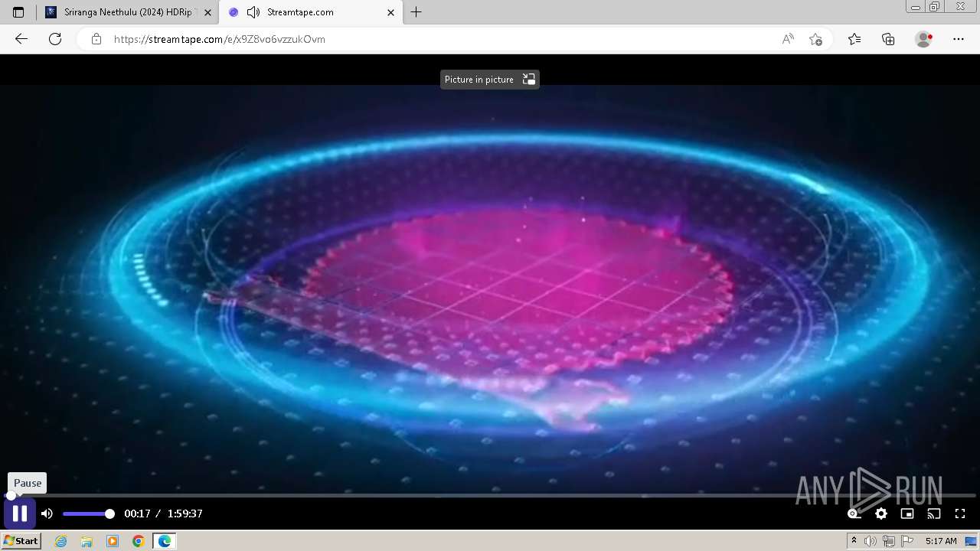Open network connection tray icon
Image resolution: width=980 pixels, height=551 pixels.
click(x=889, y=541)
